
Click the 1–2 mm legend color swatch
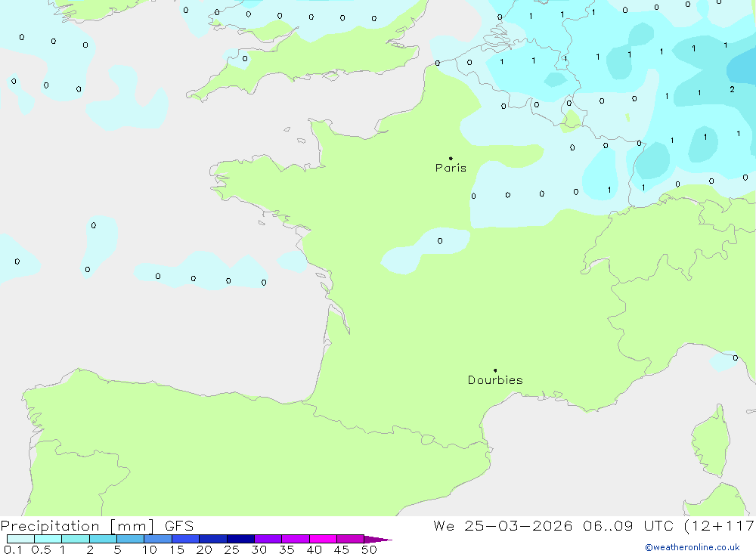pos(76,539)
